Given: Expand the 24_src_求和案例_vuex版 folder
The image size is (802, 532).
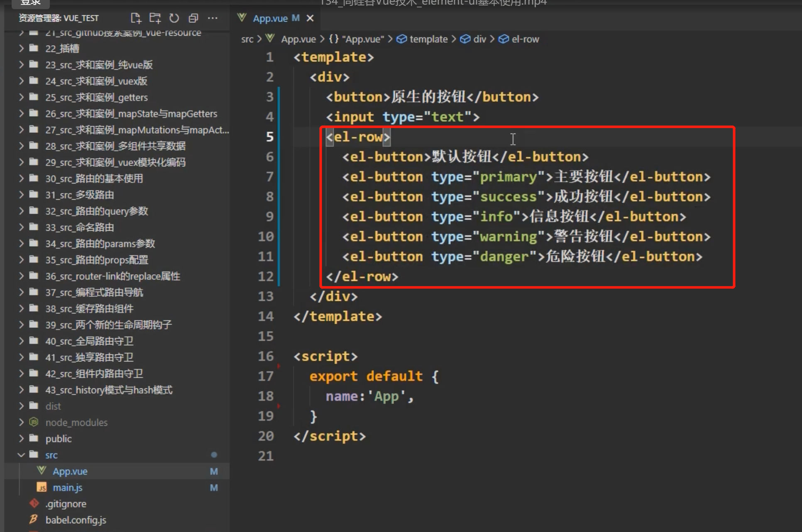Looking at the screenshot, I should 21,81.
